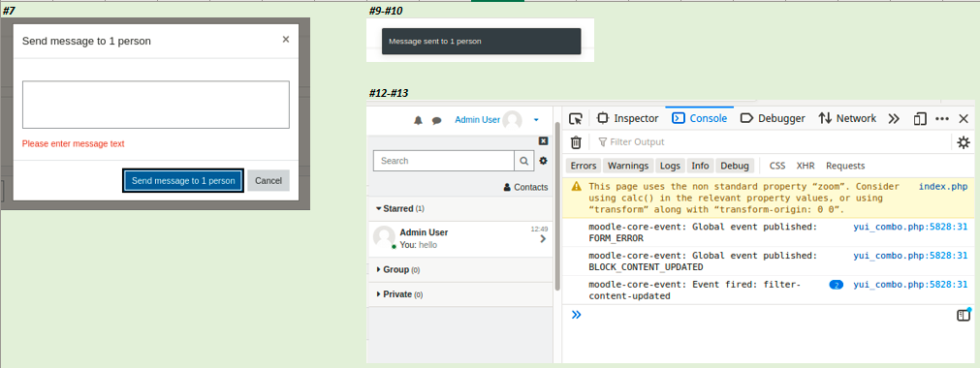Expand the user menu caret dropdown
Image resolution: width=980 pixels, height=368 pixels.
pos(536,120)
